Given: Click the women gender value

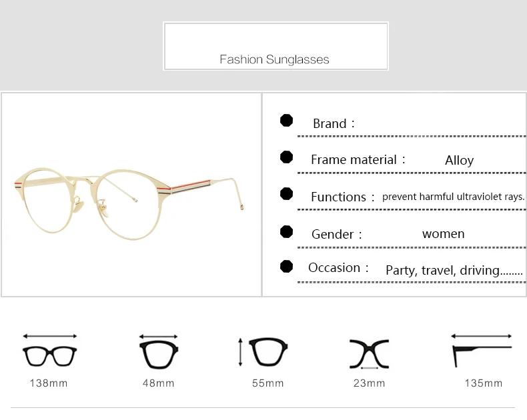Looking at the screenshot, I should [443, 234].
